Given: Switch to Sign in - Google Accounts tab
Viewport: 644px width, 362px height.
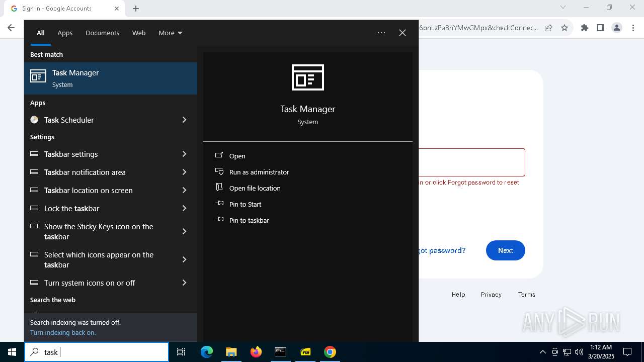Looking at the screenshot, I should click(64, 9).
